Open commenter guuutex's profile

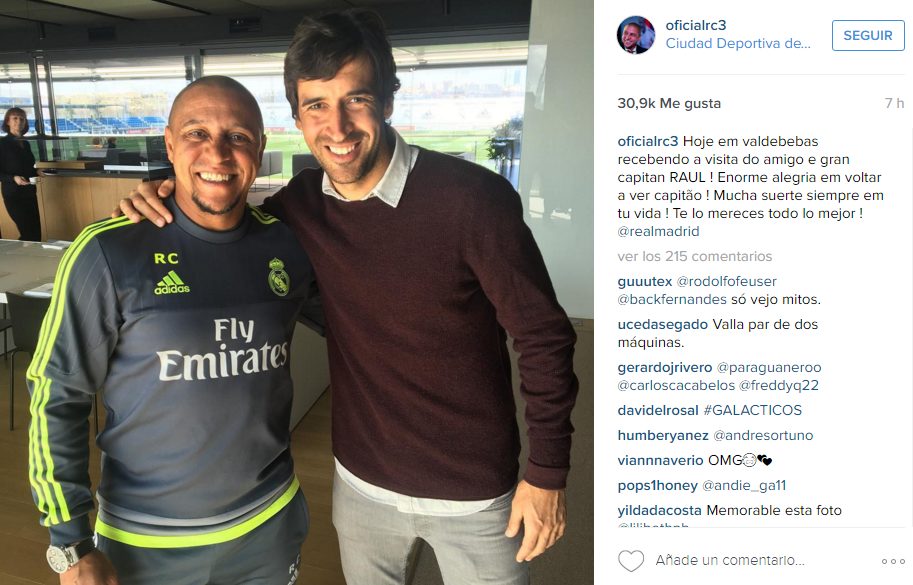pos(645,281)
